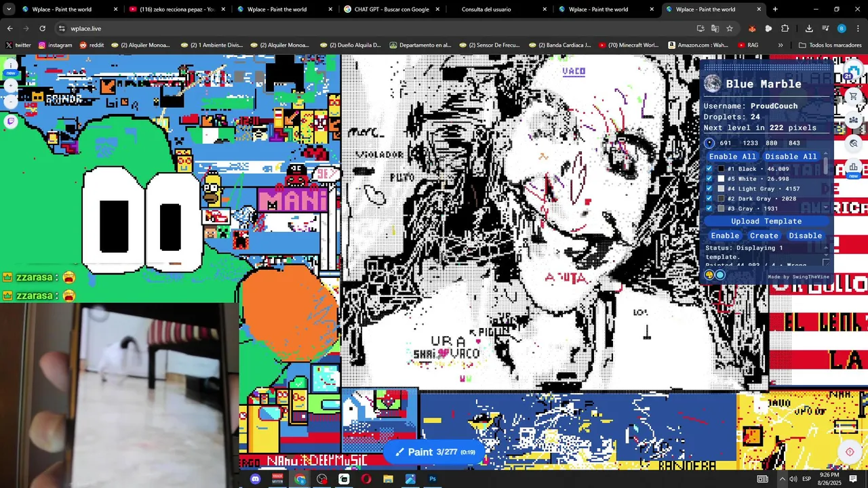Click the Disable template button
The image size is (868, 488).
(805, 236)
